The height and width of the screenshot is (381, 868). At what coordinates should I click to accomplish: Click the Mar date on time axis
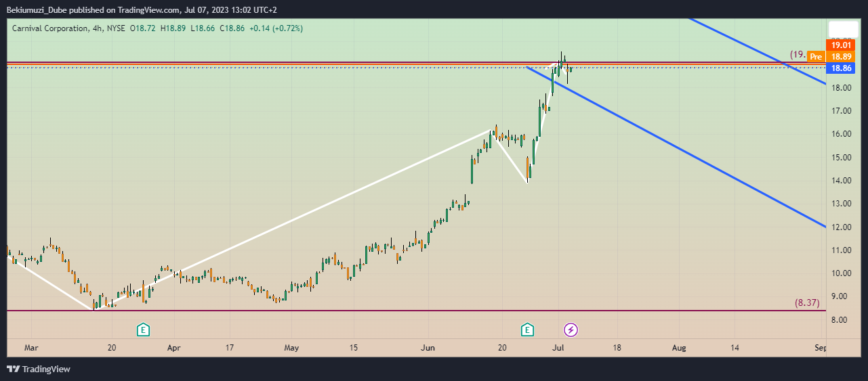[31, 348]
